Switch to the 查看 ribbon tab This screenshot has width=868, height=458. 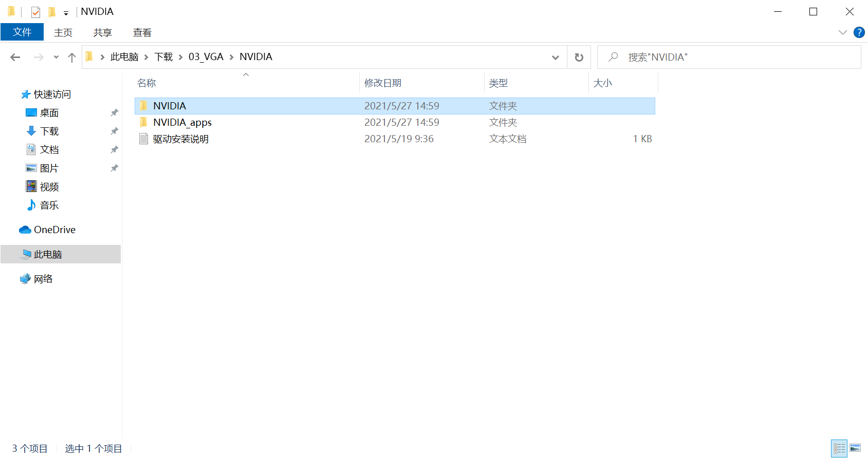(142, 32)
